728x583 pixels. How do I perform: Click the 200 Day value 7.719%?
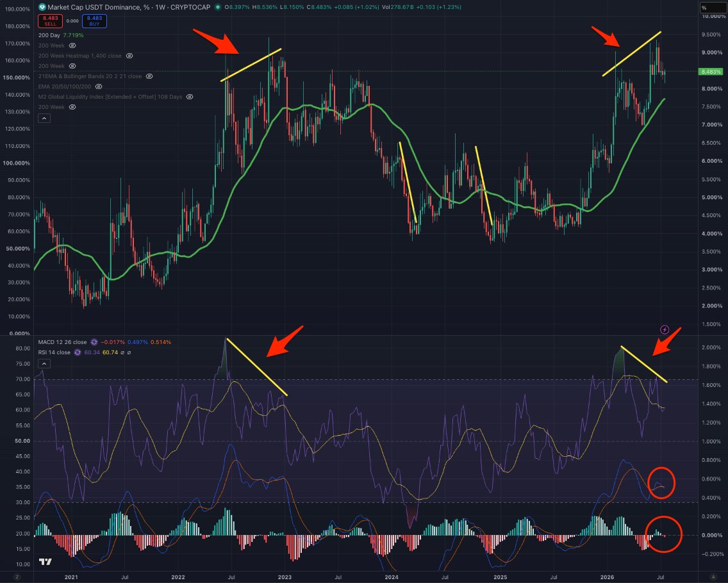(x=73, y=35)
